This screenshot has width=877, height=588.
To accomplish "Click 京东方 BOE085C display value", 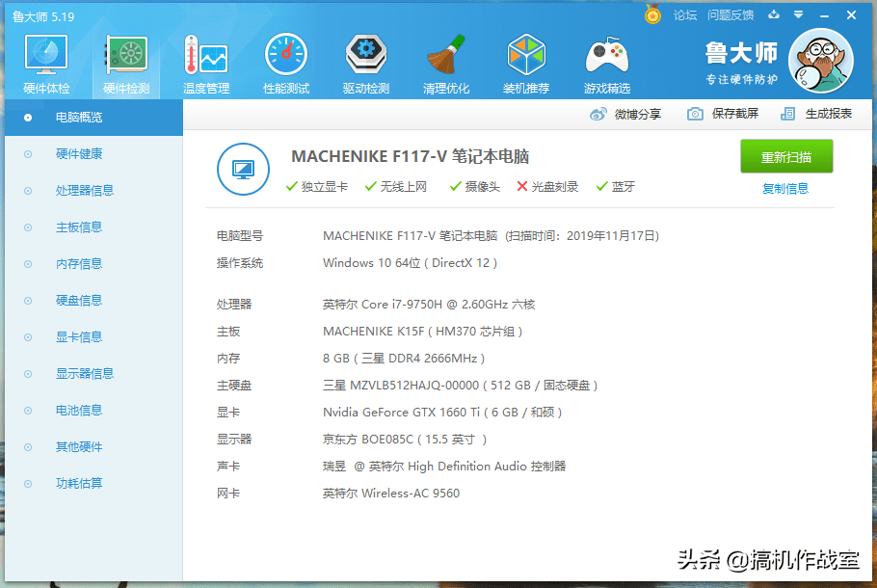I will 405,440.
